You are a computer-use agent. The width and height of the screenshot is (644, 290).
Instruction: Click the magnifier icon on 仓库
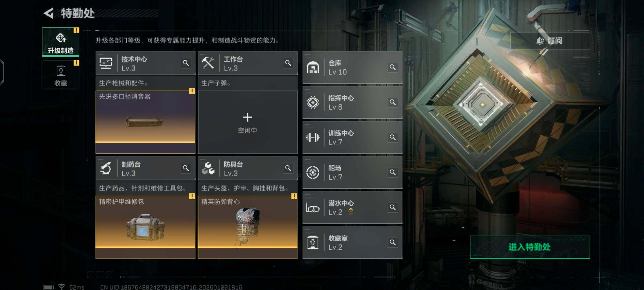pyautogui.click(x=393, y=67)
